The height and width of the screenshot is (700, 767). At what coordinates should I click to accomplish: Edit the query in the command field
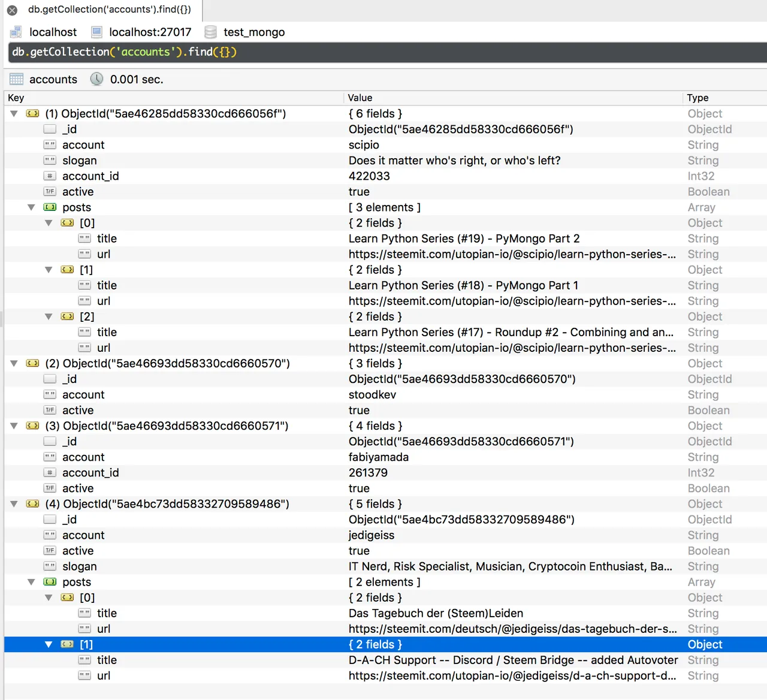pos(388,52)
